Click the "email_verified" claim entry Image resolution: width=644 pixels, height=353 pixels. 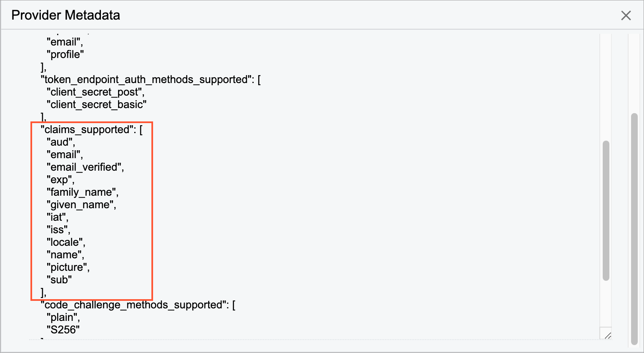pos(85,167)
